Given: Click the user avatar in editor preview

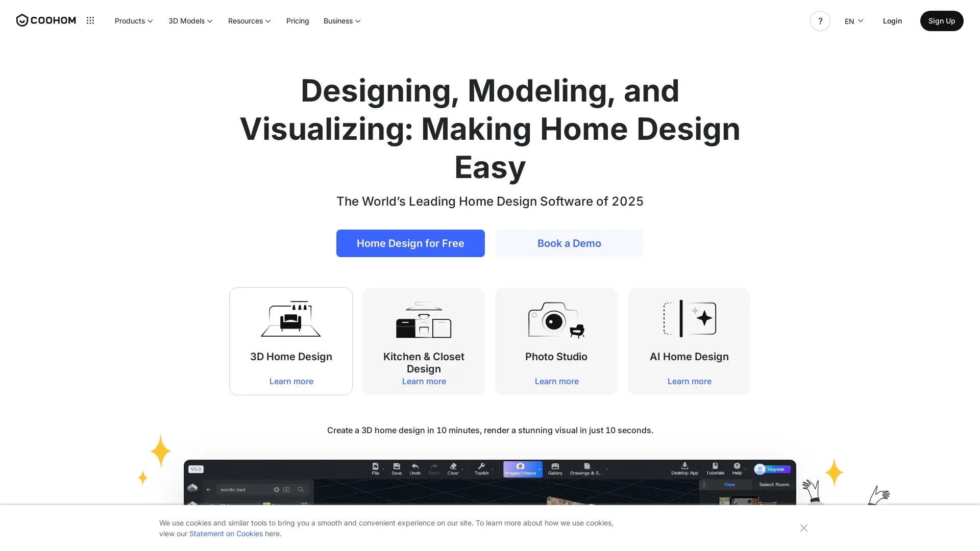Looking at the screenshot, I should pos(760,469).
